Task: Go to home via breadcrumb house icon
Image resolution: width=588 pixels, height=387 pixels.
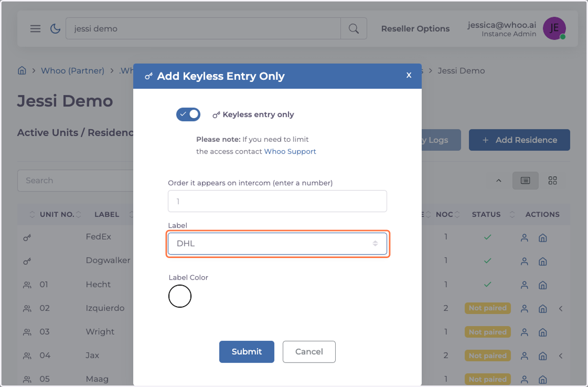Action: coord(22,71)
